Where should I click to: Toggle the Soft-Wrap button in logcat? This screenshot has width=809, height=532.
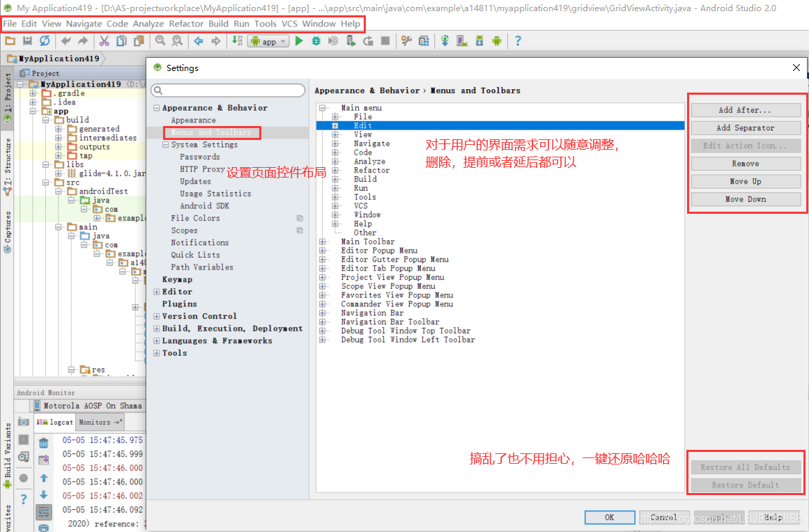pos(44,512)
